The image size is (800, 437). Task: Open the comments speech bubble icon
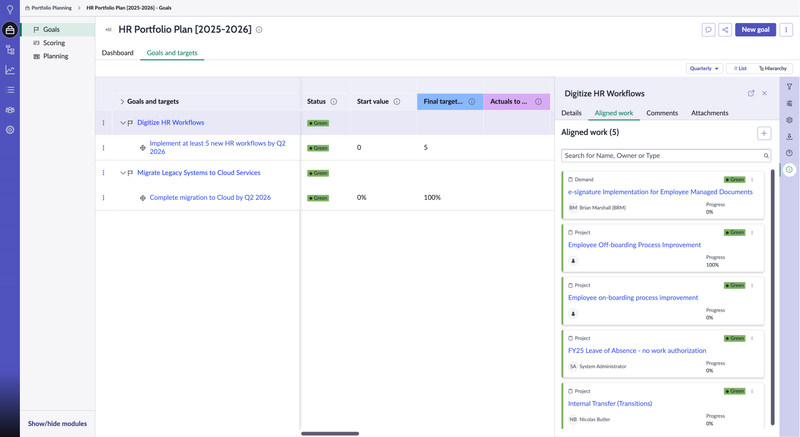[708, 30]
